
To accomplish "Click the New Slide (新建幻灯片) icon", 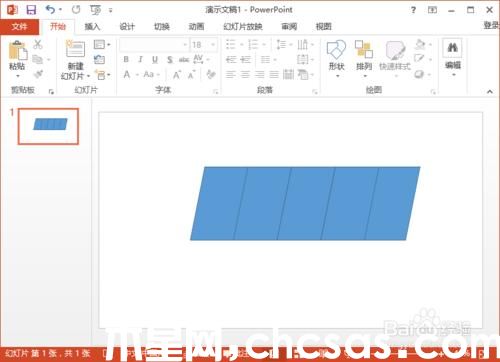I will 75,49.
